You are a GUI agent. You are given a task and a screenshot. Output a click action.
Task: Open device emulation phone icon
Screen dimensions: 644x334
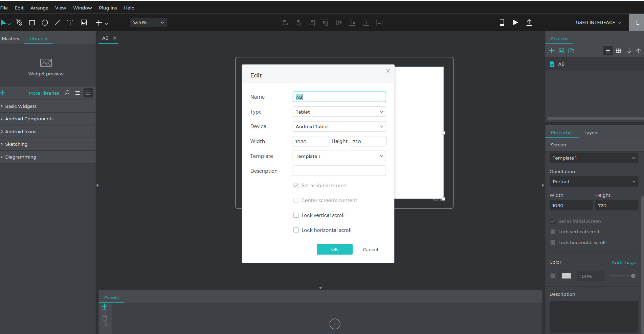502,22
